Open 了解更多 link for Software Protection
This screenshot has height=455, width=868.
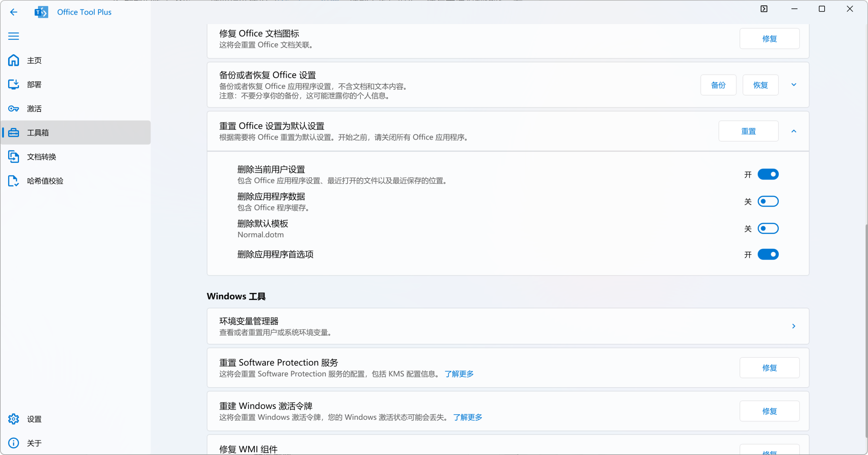tap(459, 374)
